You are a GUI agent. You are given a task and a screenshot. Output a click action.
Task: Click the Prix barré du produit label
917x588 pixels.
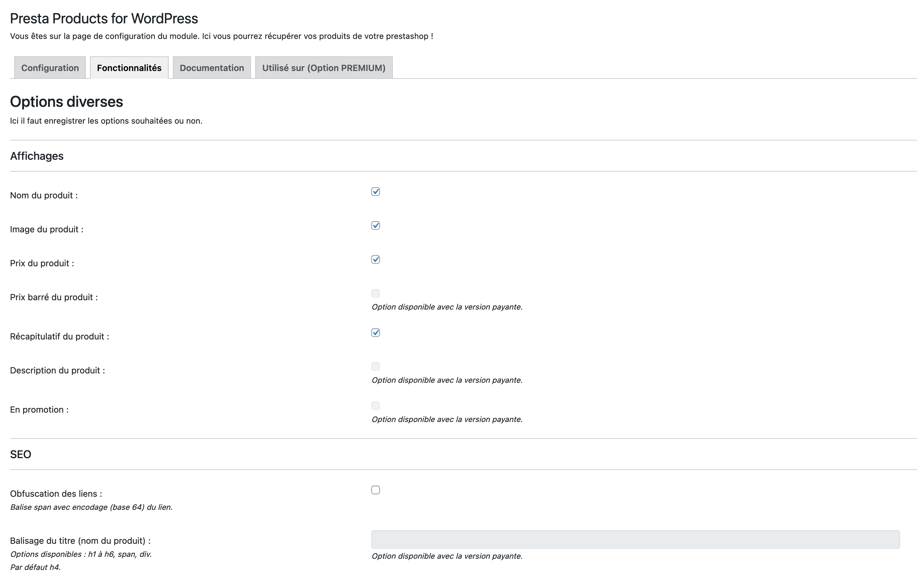tap(54, 297)
